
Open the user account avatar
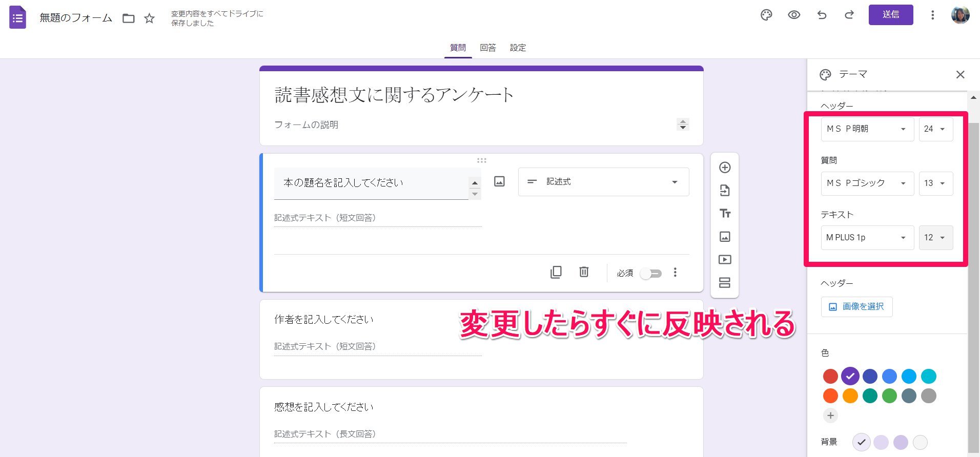click(960, 15)
